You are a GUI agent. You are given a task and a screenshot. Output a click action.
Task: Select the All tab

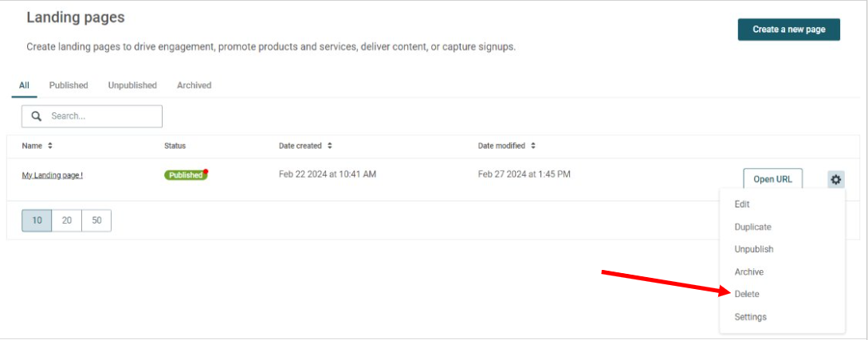[24, 85]
